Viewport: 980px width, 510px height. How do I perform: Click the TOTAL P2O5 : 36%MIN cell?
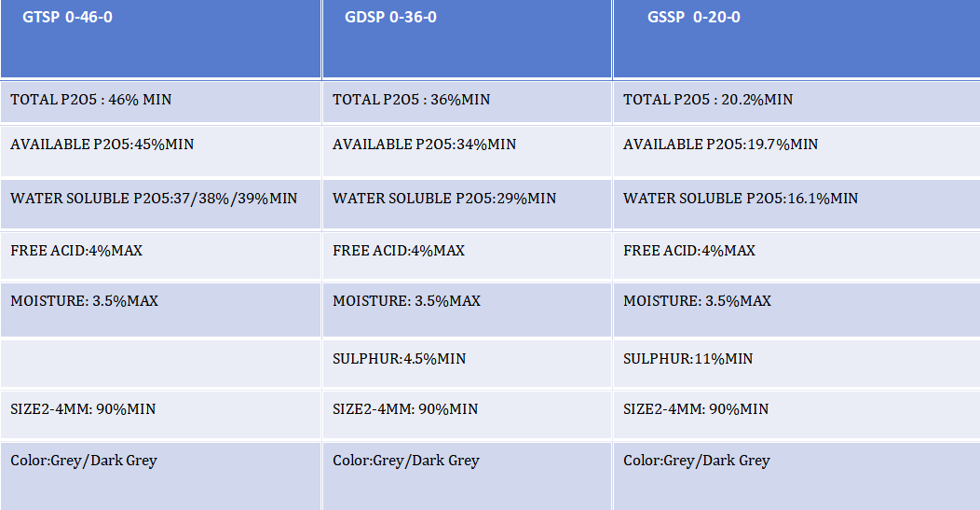tap(467, 102)
